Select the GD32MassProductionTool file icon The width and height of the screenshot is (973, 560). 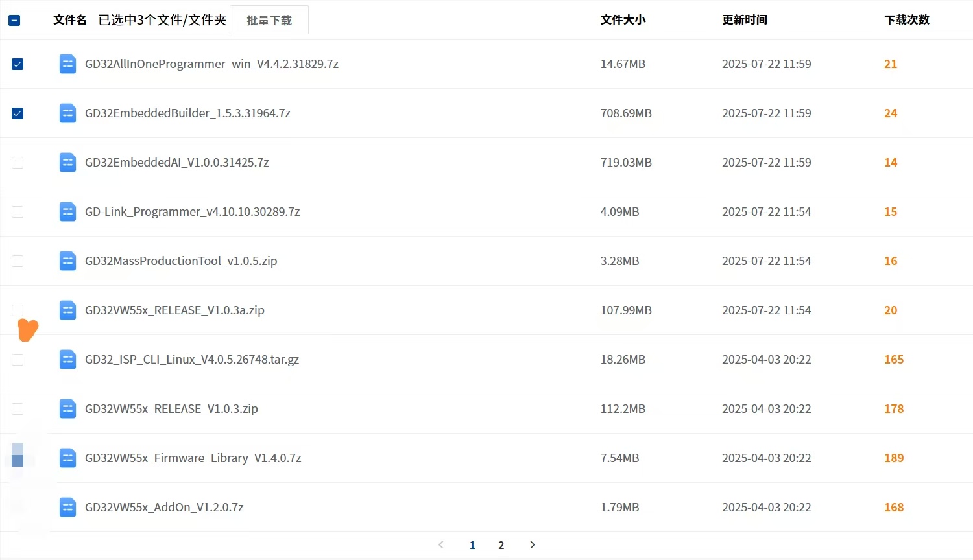tap(67, 261)
